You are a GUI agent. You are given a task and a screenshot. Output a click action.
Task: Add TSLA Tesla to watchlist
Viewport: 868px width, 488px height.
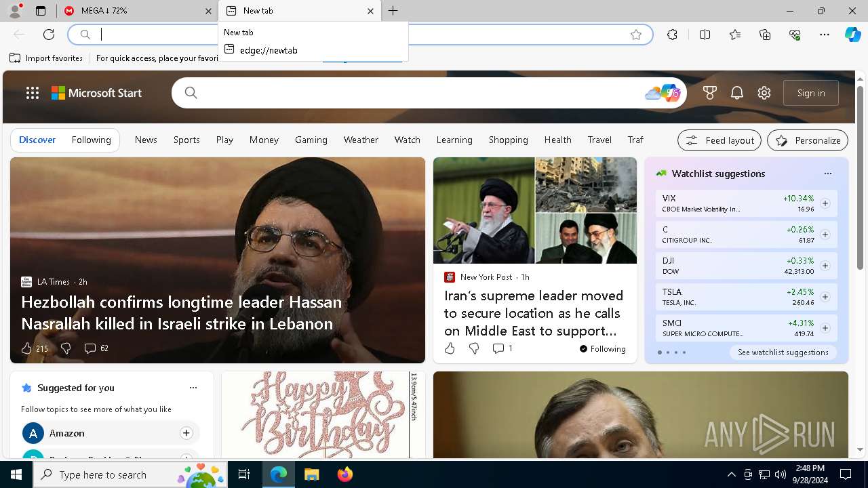coord(825,297)
